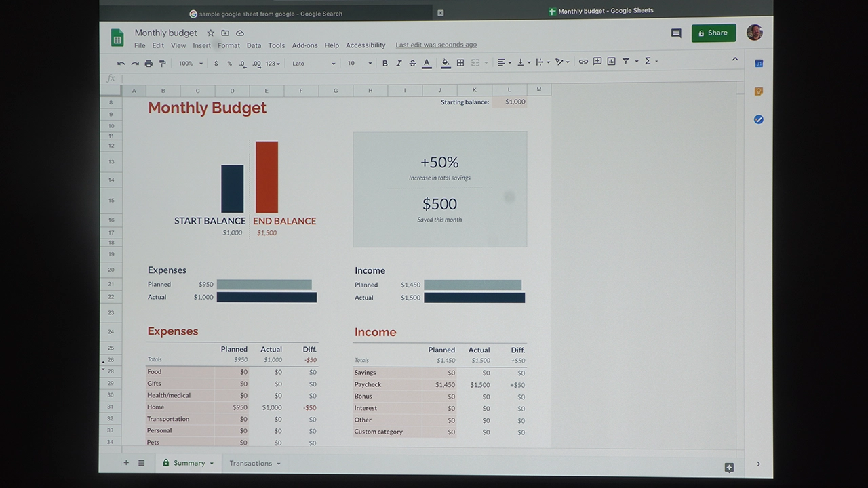
Task: Open the Explore button at bottom right
Action: (x=729, y=467)
